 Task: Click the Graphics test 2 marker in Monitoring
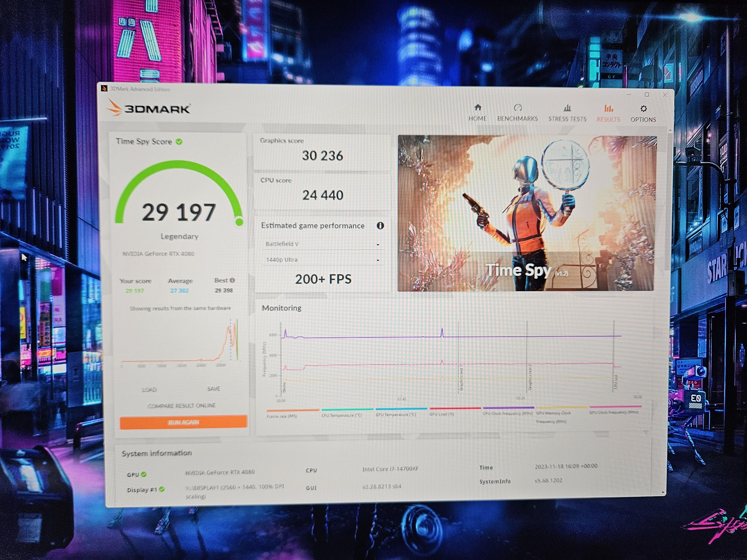click(529, 377)
